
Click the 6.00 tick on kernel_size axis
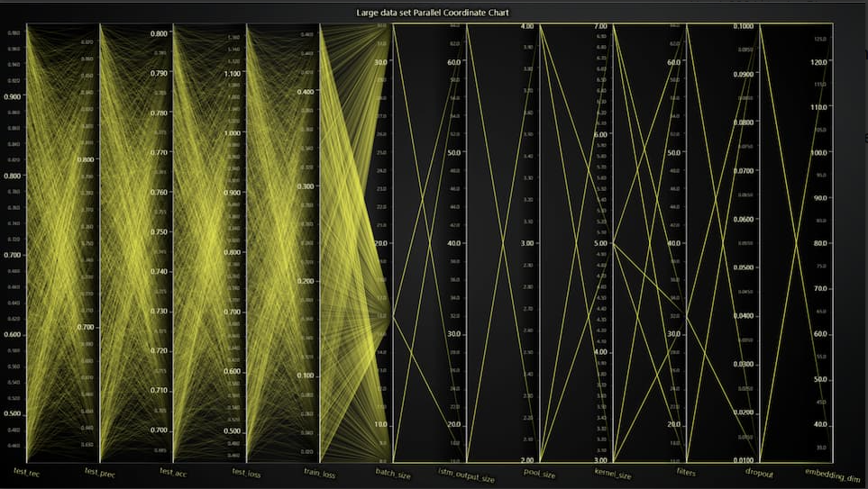pyautogui.click(x=600, y=135)
